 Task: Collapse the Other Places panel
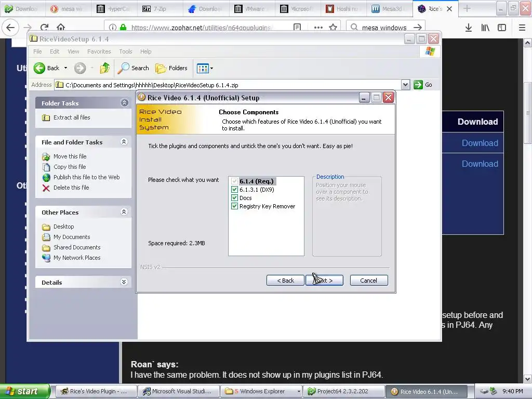(x=124, y=212)
